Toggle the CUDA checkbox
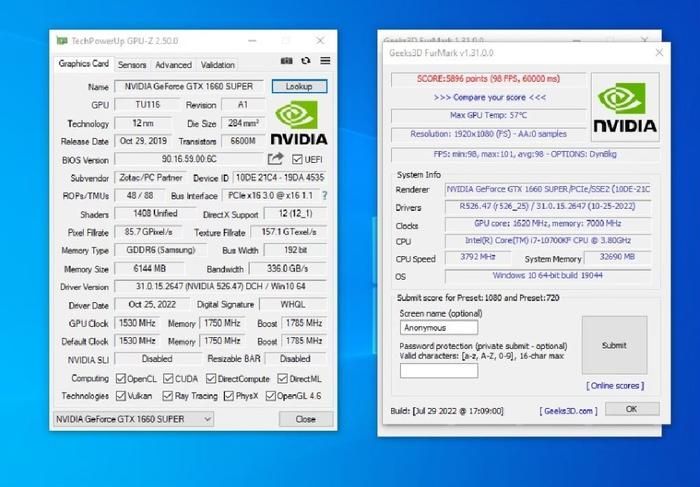The image size is (700, 487). [x=166, y=378]
